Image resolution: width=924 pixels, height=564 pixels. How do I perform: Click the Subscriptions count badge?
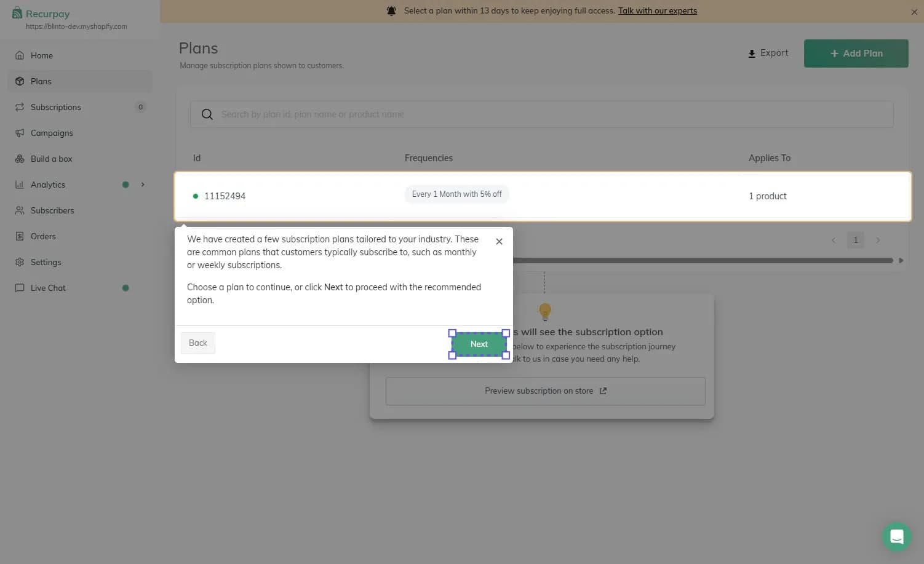tap(140, 107)
